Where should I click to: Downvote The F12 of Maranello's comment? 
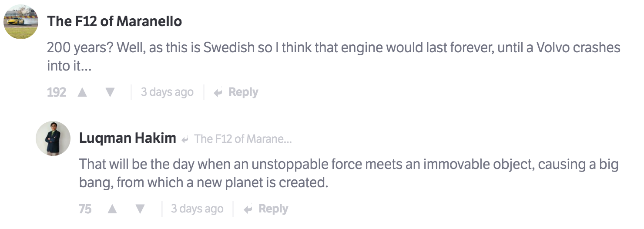110,92
